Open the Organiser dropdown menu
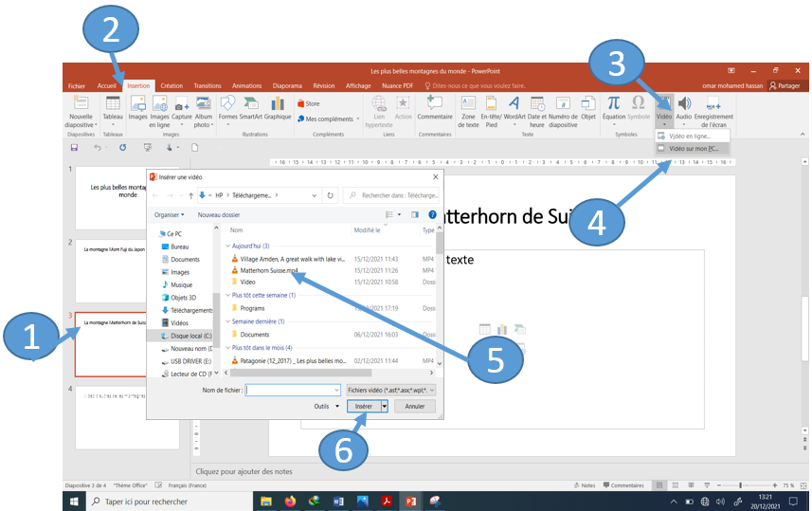The height and width of the screenshot is (511, 812). (x=171, y=215)
